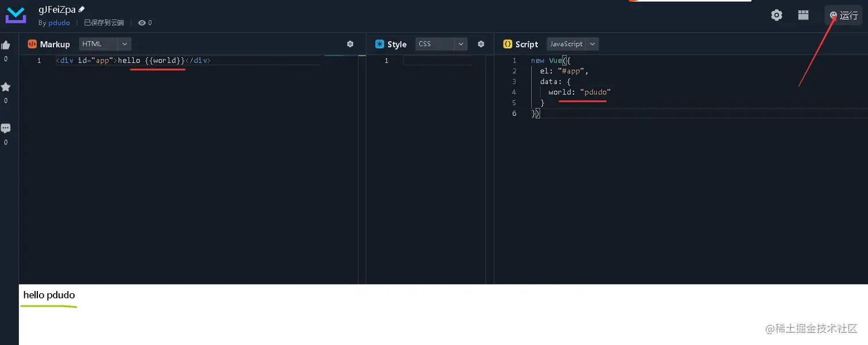The image size is (868, 345).
Task: Open Style panel settings gear
Action: (x=481, y=44)
